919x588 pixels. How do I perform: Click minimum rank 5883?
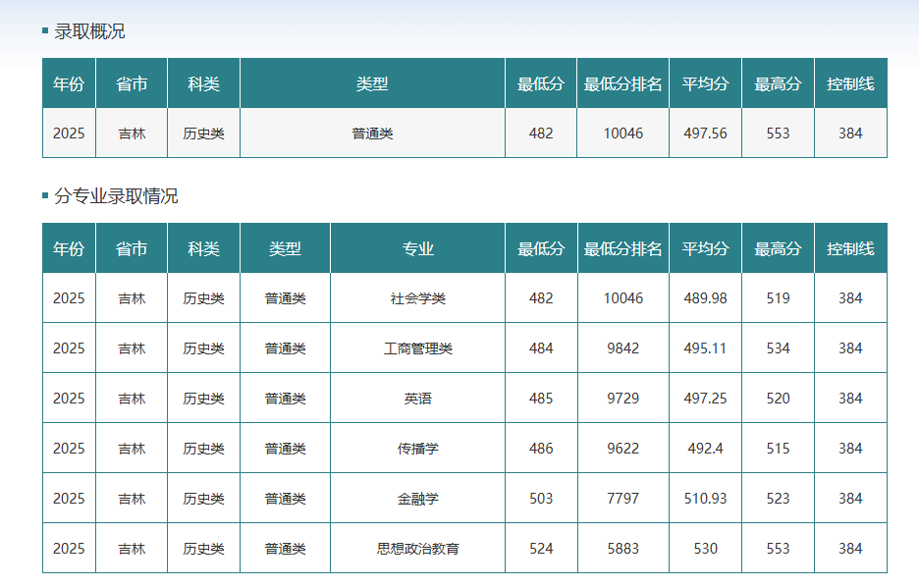623,549
